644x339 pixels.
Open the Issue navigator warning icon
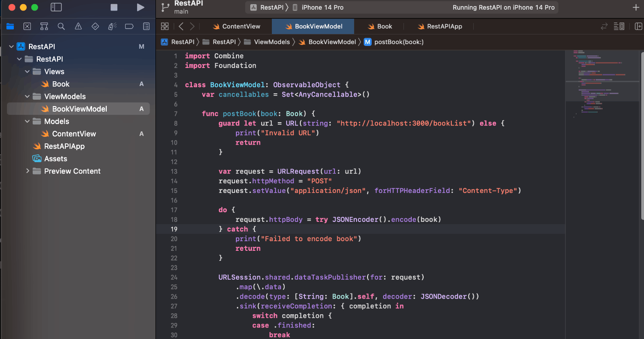tap(78, 26)
